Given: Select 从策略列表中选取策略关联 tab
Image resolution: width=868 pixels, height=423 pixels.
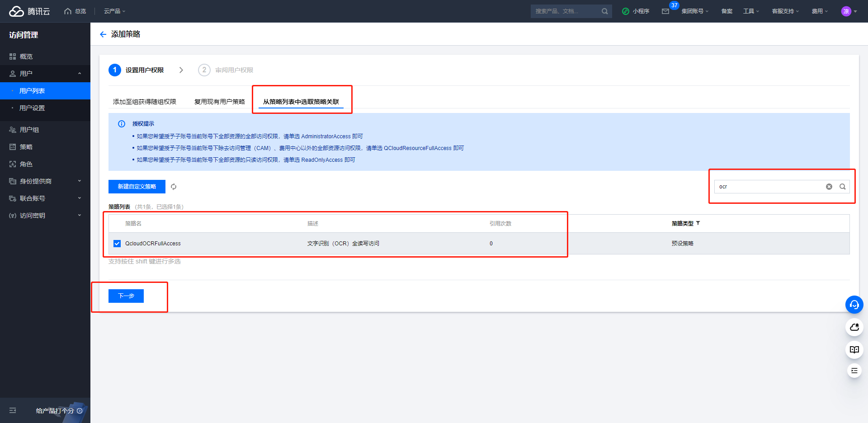Looking at the screenshot, I should pyautogui.click(x=301, y=102).
